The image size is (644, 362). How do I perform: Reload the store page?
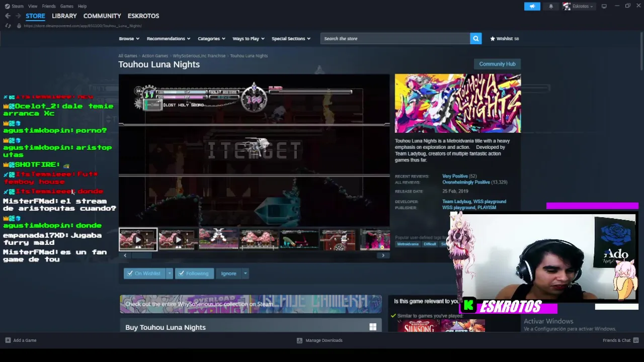pos(8,26)
